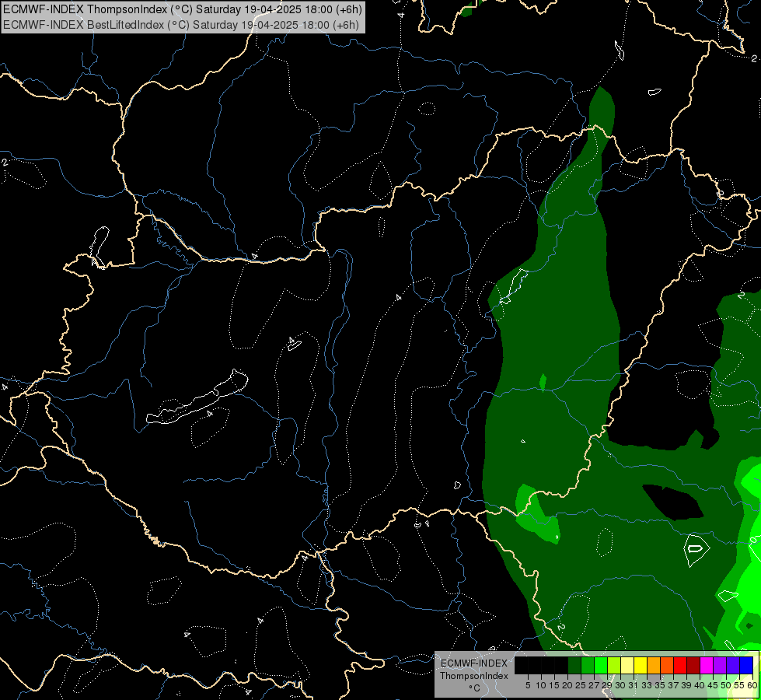Select the bright red 37-39 legend swatch

[680, 665]
